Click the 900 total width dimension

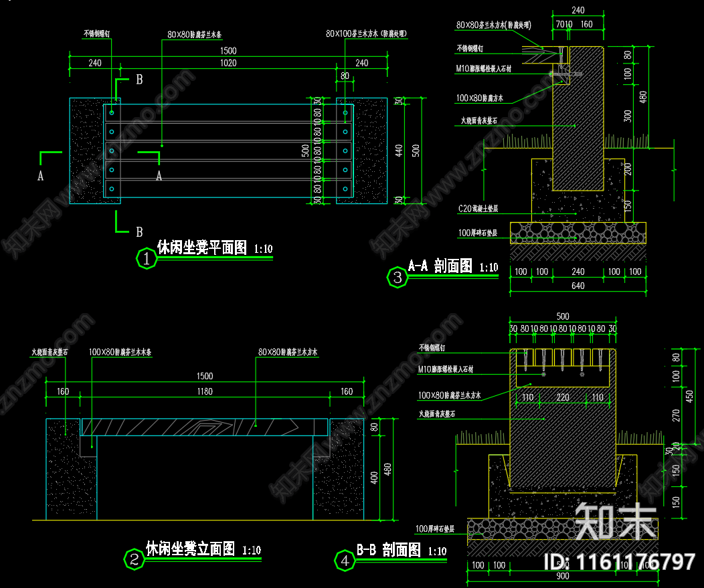pos(562,576)
